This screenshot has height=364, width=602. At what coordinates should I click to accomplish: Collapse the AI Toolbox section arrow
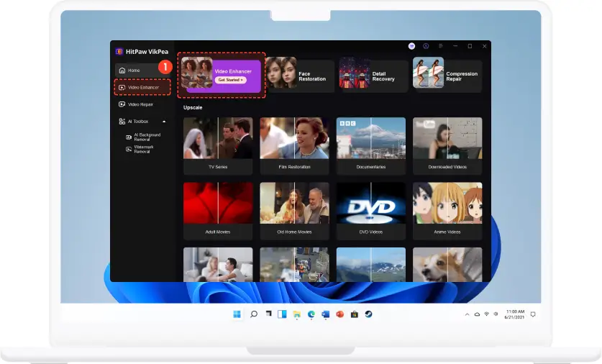click(164, 122)
